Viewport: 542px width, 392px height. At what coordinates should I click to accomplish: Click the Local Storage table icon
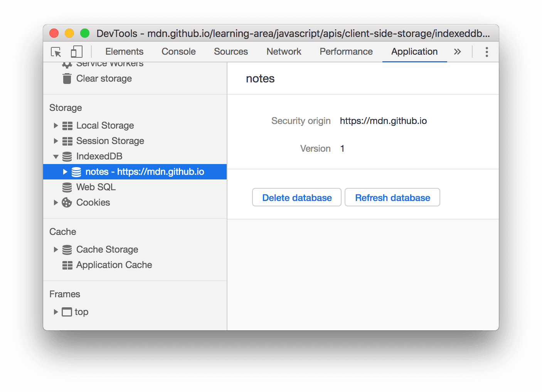67,125
